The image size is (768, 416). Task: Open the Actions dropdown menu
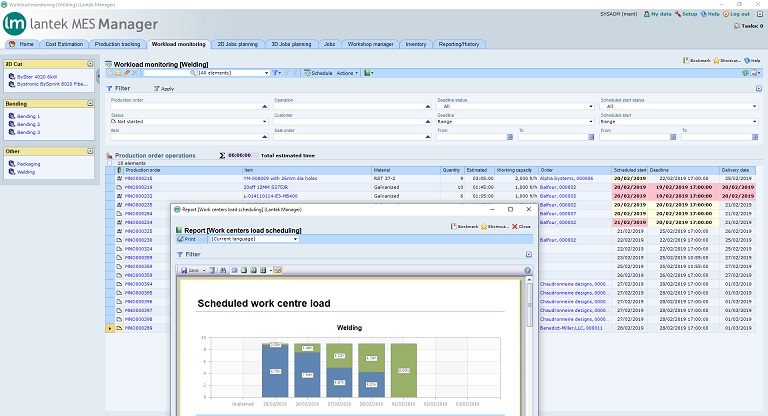(347, 73)
